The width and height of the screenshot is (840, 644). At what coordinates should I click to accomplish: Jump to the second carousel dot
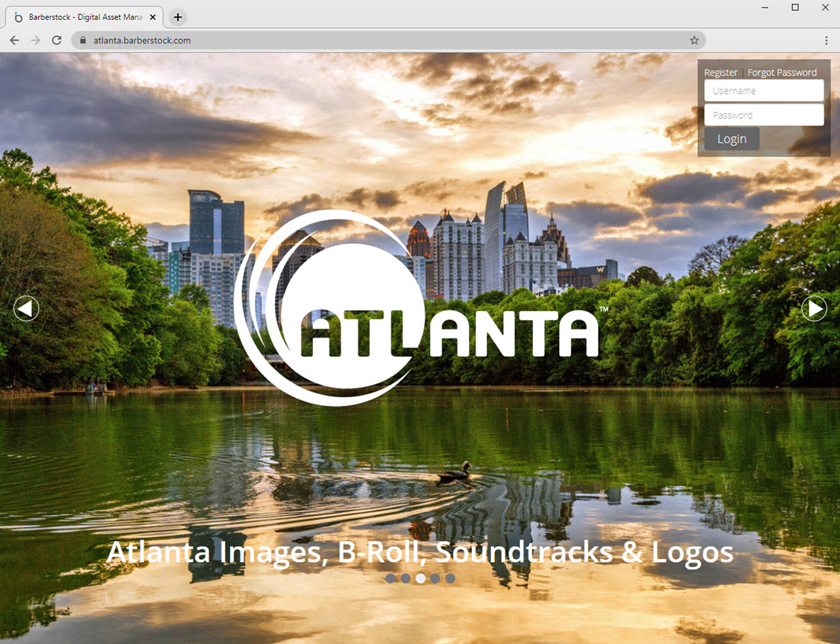405,578
